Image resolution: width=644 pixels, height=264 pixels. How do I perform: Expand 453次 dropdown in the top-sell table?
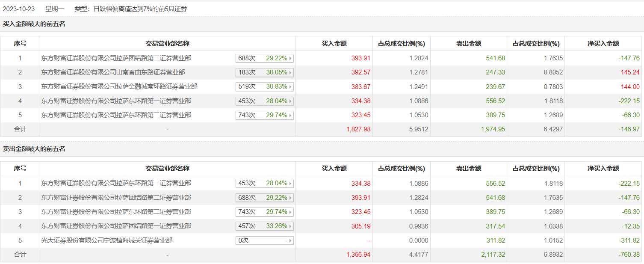point(291,184)
